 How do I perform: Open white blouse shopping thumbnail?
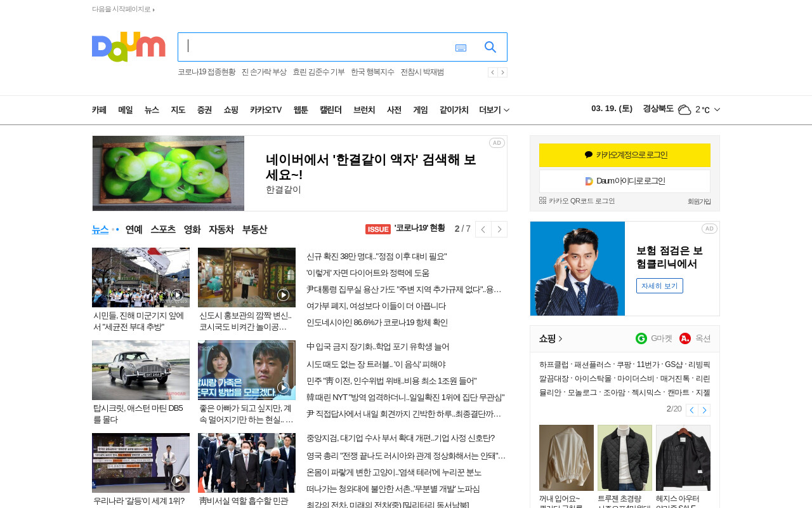[566, 458]
